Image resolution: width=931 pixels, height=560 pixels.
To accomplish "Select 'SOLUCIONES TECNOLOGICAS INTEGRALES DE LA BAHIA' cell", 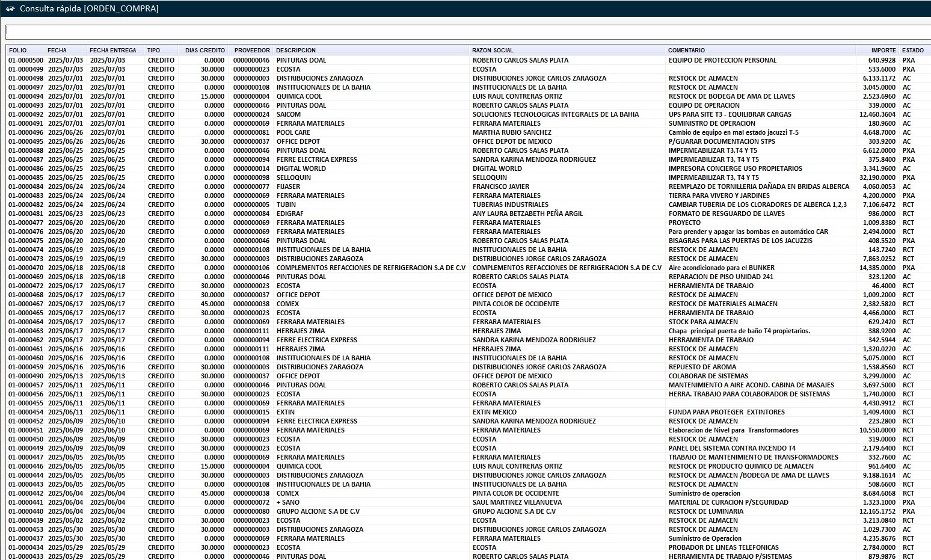I will tap(555, 114).
